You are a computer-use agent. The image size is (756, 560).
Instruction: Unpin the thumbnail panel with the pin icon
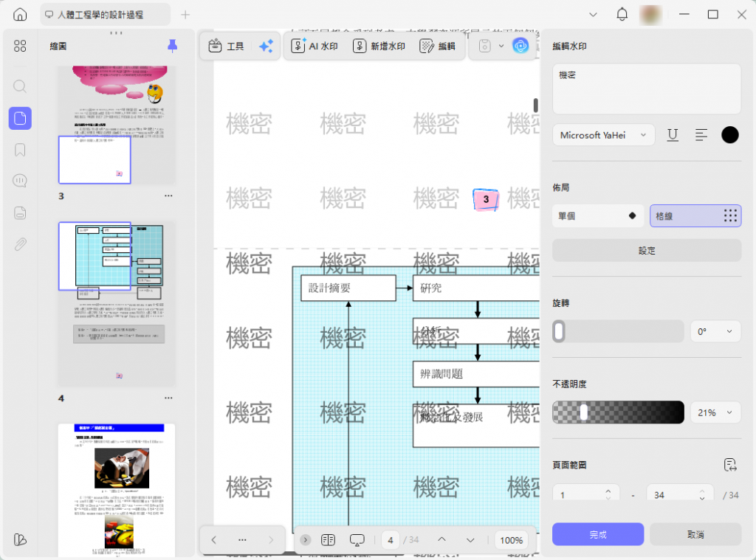[x=172, y=46]
